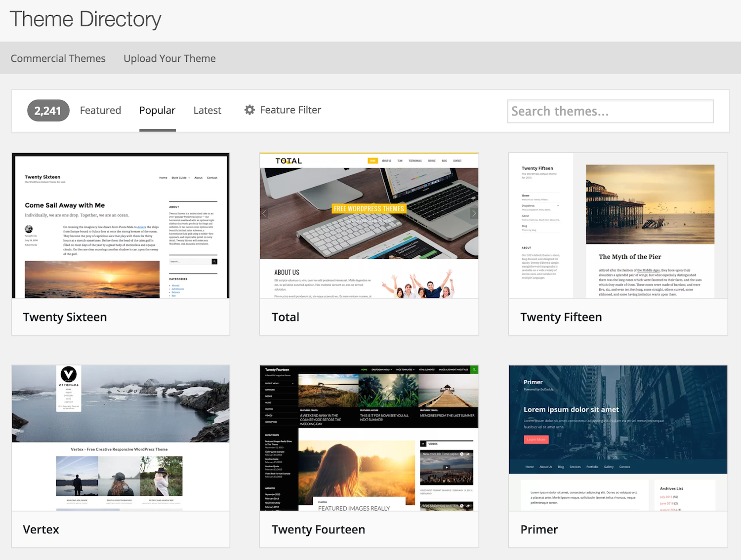The width and height of the screenshot is (741, 560).
Task: Click the Feature Filter gear icon
Action: click(249, 110)
